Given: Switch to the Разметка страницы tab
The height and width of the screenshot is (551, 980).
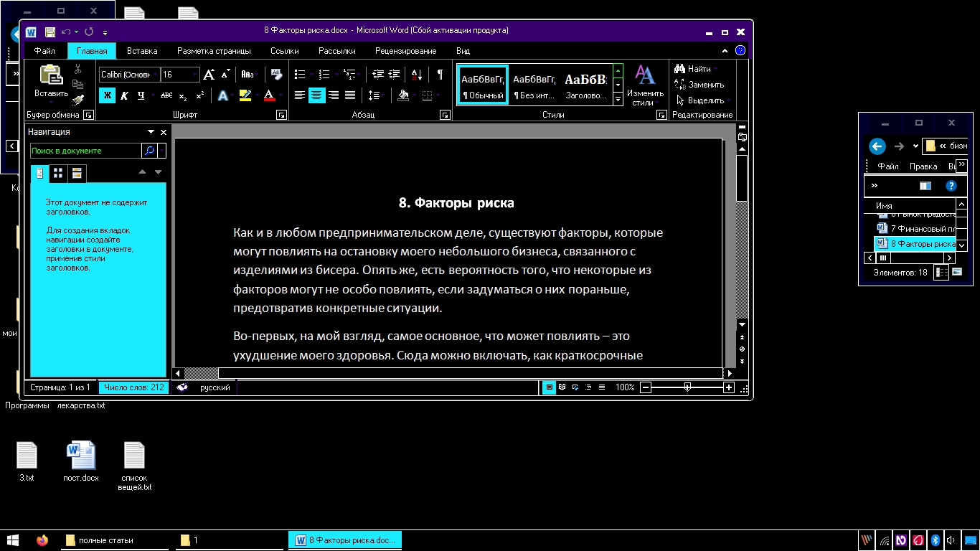Looking at the screenshot, I should coord(214,51).
